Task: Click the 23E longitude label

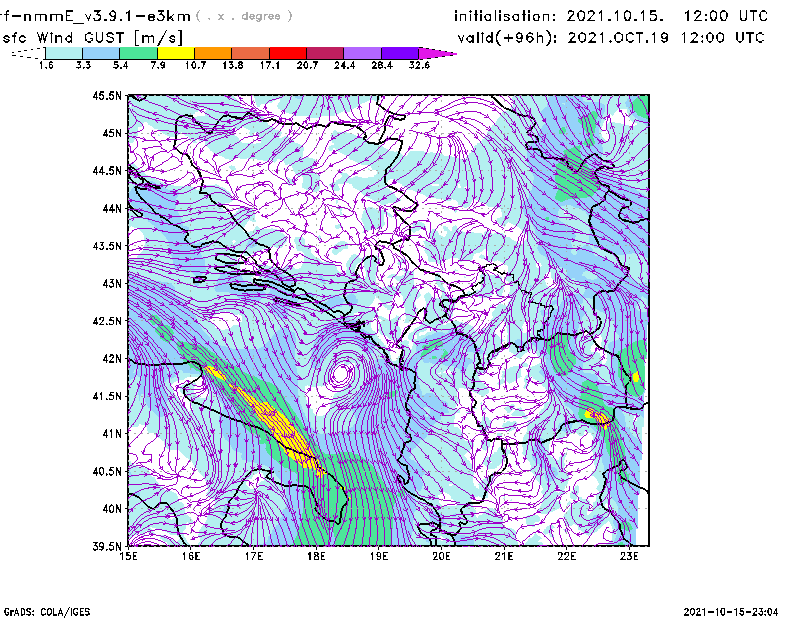Action: pyautogui.click(x=629, y=556)
